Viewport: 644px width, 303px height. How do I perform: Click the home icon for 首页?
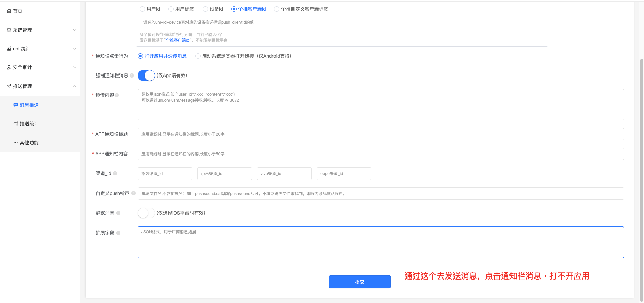9,11
